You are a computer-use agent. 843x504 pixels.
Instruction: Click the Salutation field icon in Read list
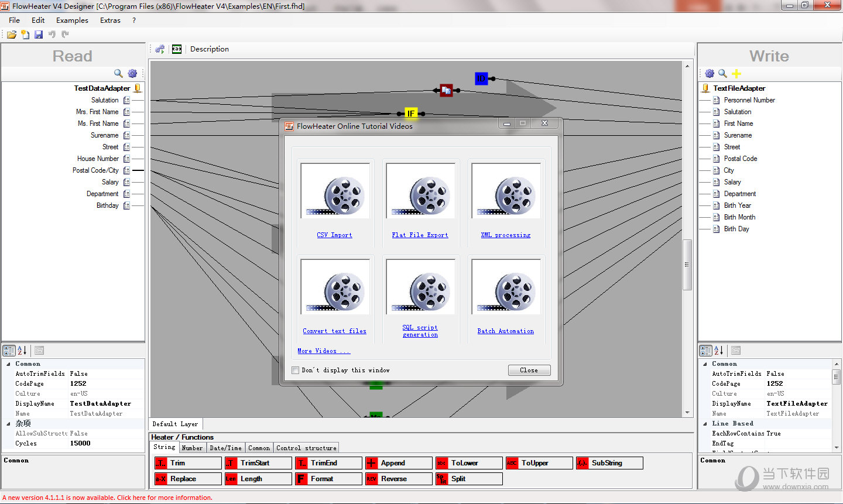[126, 100]
